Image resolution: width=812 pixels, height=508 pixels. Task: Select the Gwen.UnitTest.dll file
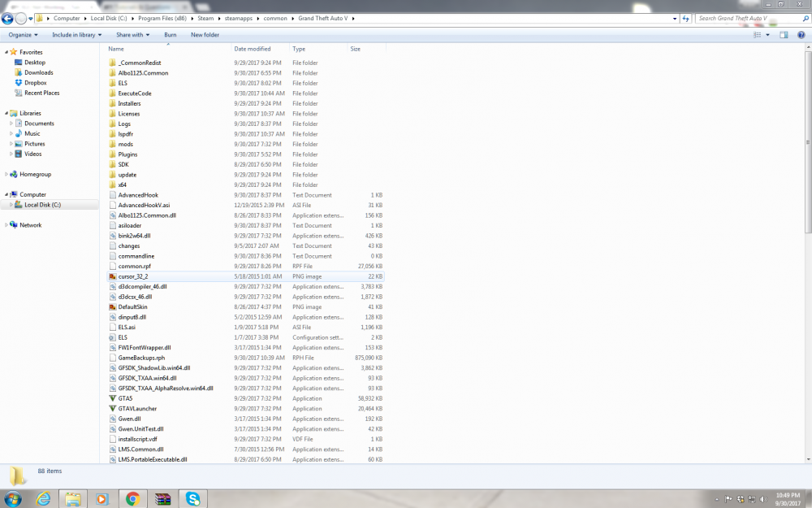[140, 428]
